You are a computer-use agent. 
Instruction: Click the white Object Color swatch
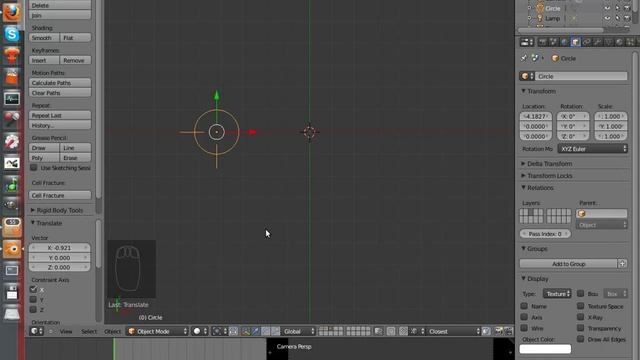[545, 349]
